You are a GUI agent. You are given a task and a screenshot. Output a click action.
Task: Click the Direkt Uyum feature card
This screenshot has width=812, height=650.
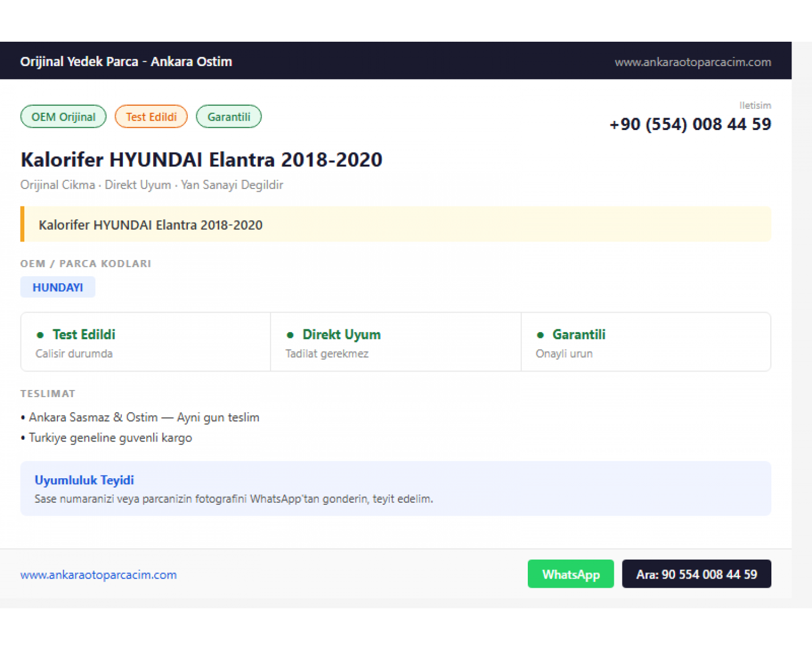[396, 342]
